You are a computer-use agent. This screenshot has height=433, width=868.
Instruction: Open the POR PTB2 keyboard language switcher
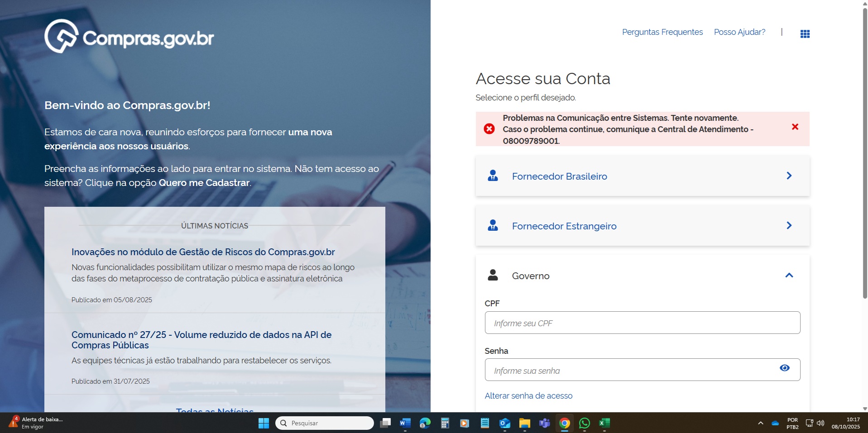click(792, 423)
